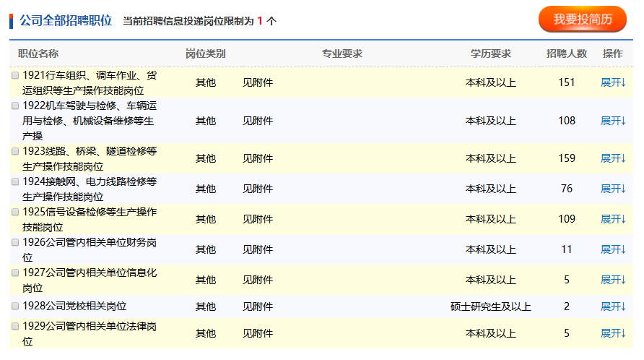Image resolution: width=644 pixels, height=360 pixels.
Task: Click recruit count 11
Action: pos(566,249)
